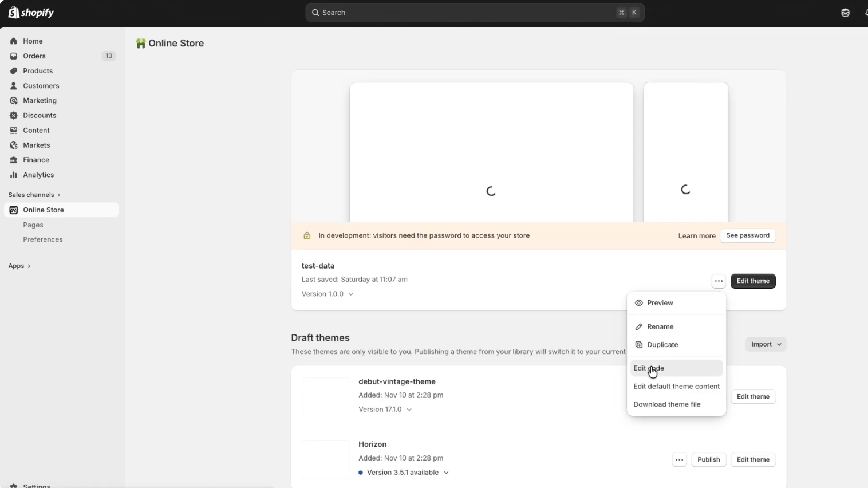
Task: Select Preview from the theme menu
Action: pos(676,303)
